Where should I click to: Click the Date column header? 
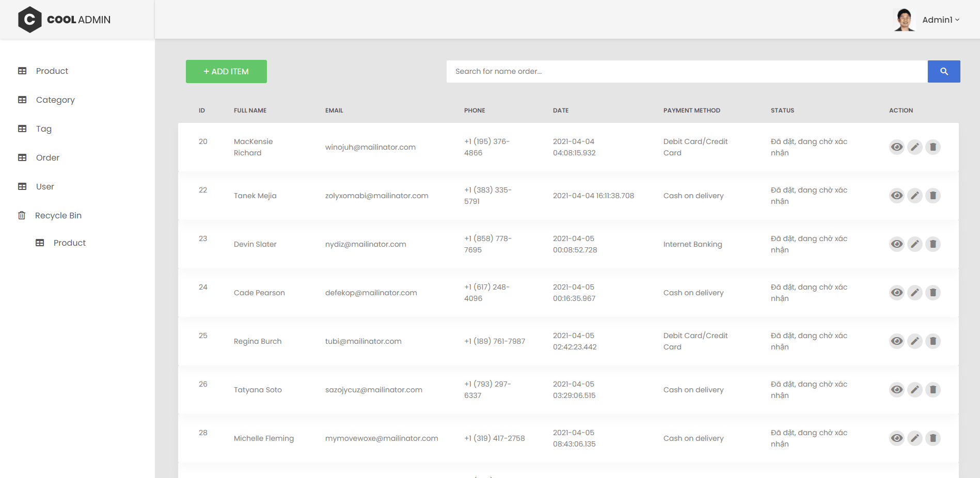561,110
